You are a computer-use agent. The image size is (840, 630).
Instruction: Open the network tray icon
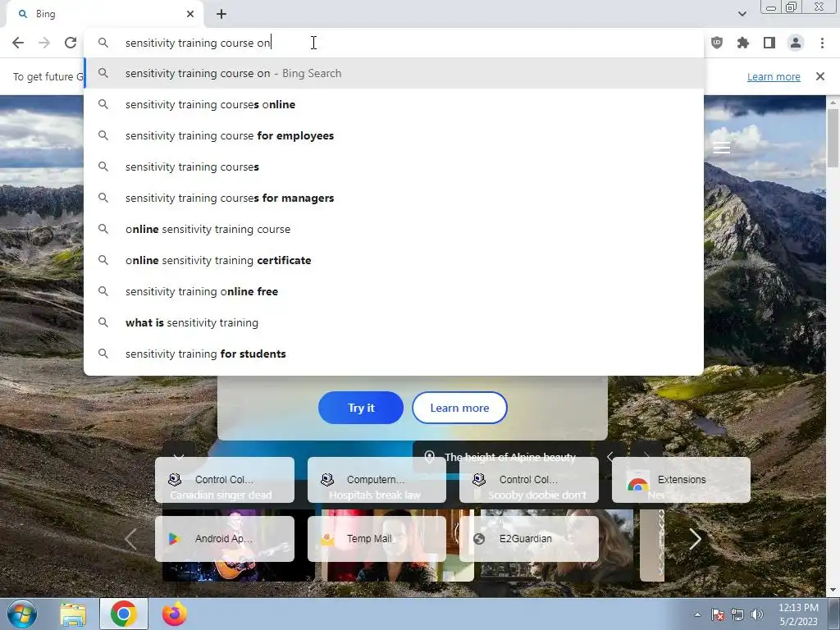click(x=737, y=614)
